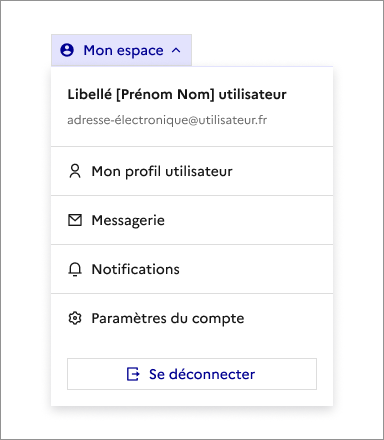Click the account avatar icon in Mon espace

[x=67, y=50]
